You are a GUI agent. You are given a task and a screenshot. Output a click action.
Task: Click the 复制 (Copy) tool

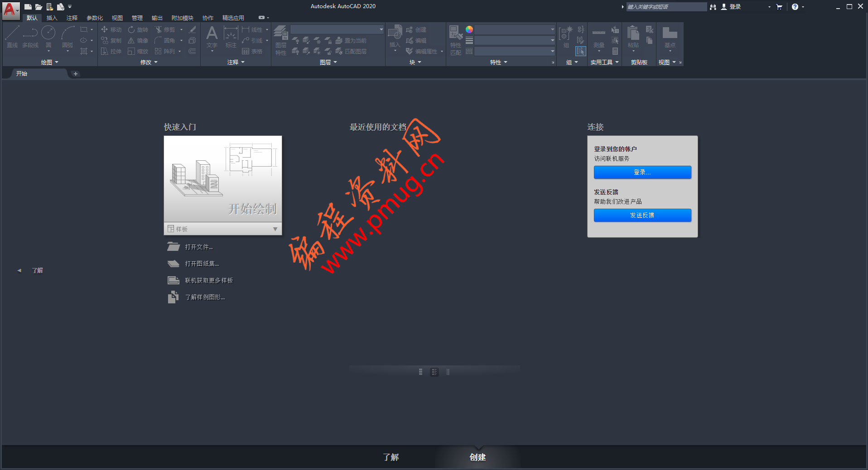[111, 40]
